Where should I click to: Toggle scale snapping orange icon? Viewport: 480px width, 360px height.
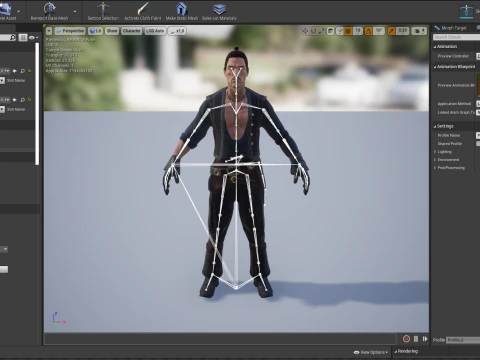coord(392,31)
